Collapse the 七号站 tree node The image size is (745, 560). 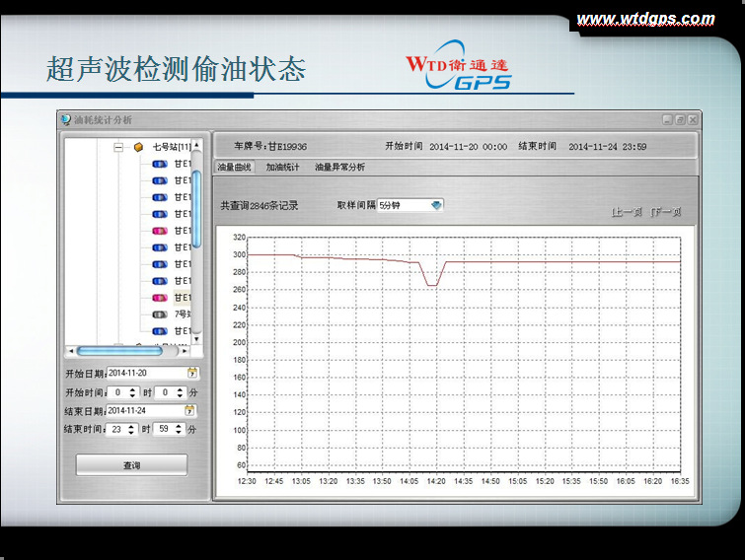coord(118,148)
